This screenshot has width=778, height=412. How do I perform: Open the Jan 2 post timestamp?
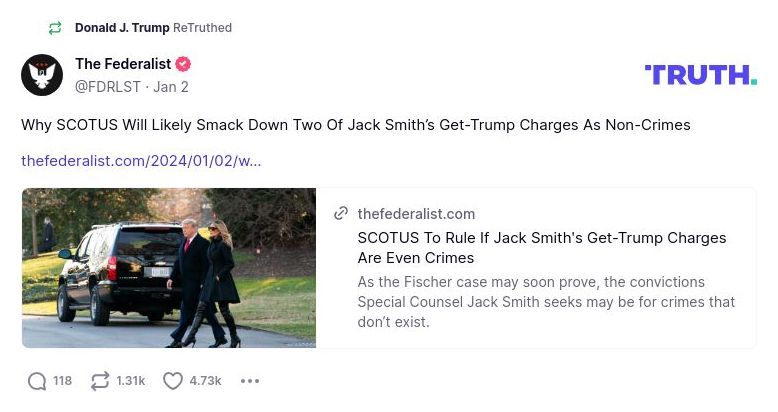point(171,87)
